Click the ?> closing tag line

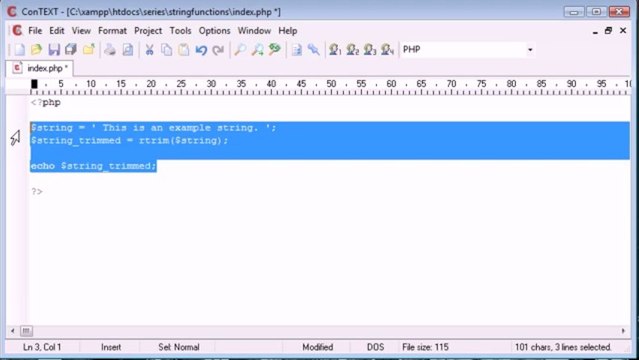37,191
